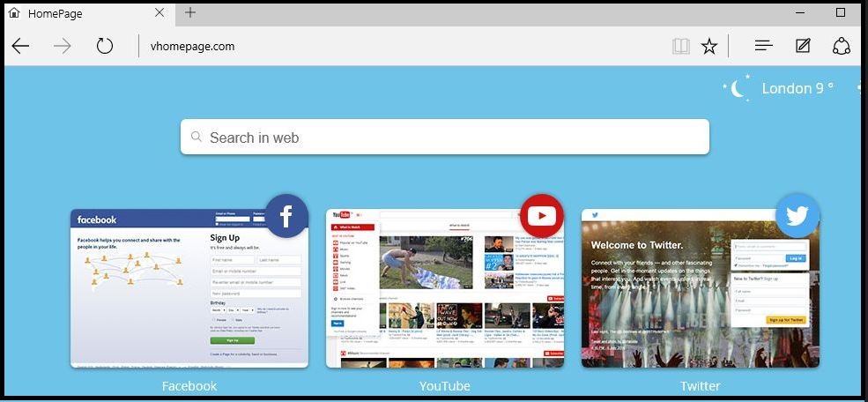Minimize the browser window

800,12
